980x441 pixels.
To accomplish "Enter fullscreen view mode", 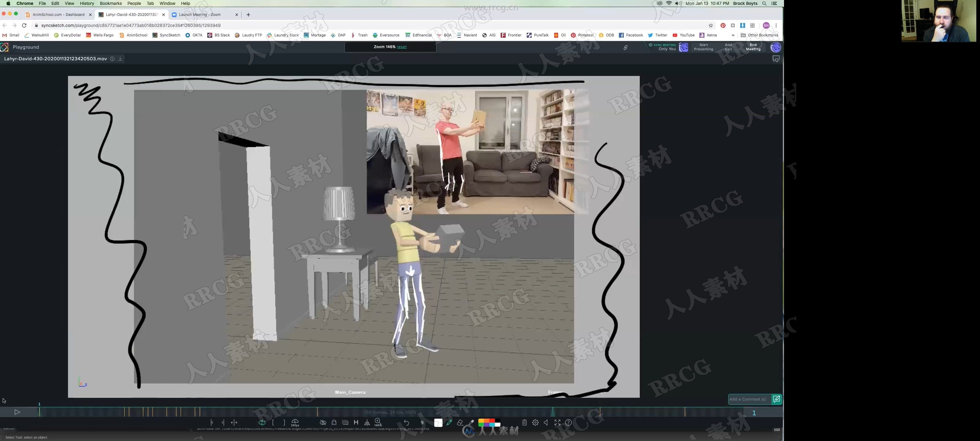I will (557, 422).
